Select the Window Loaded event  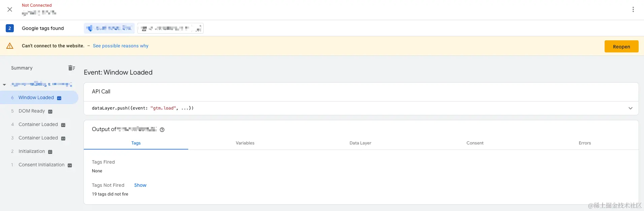pyautogui.click(x=39, y=97)
